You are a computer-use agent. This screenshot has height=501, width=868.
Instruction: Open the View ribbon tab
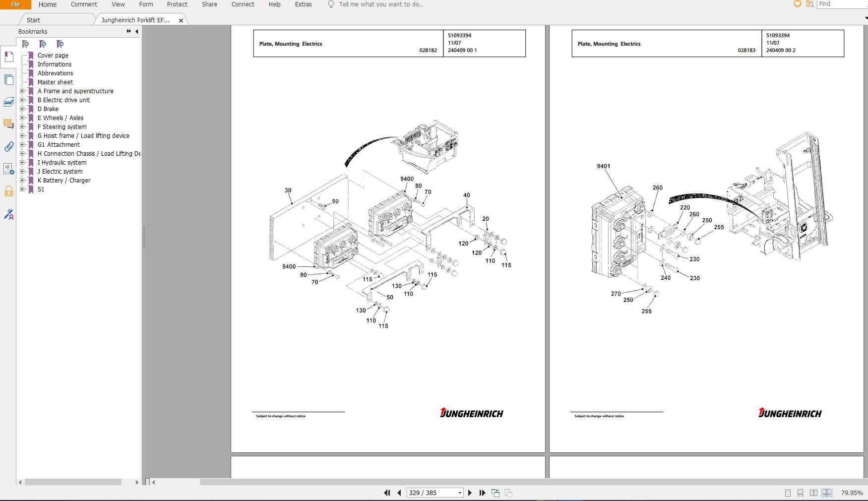(x=118, y=4)
